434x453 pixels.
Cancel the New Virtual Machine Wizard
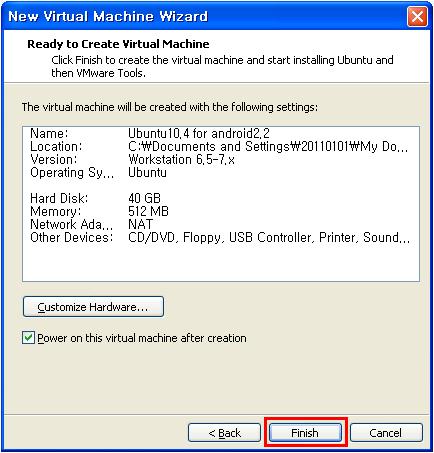[x=386, y=432]
